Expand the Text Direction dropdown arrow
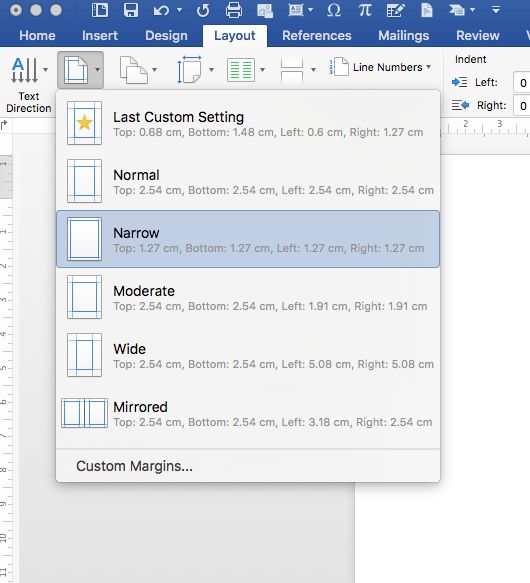Image resolution: width=530 pixels, height=583 pixels. (x=45, y=70)
